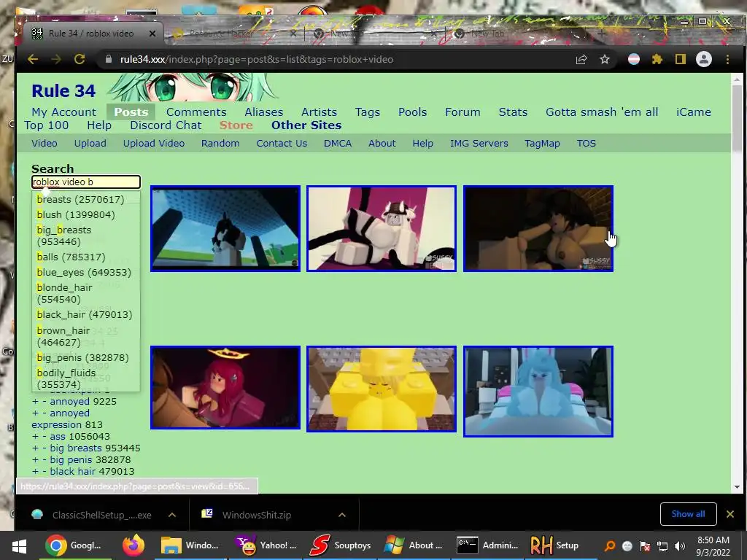Image resolution: width=747 pixels, height=560 pixels.
Task: Open the My Account link
Action: pyautogui.click(x=64, y=112)
